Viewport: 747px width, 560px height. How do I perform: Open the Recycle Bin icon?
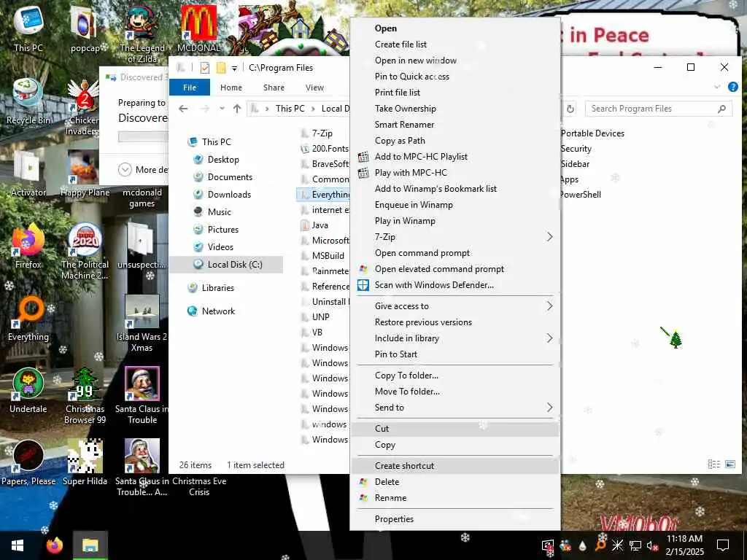tap(28, 101)
